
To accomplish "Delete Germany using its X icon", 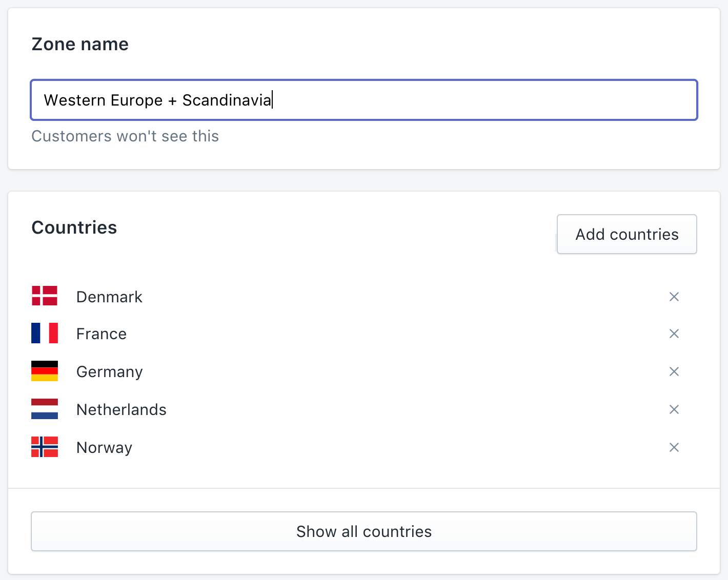I will [674, 371].
